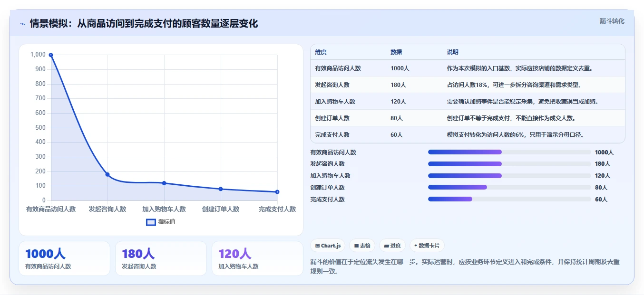Click the description starting 需要确认加购事件
644x295 pixels.
(522, 102)
